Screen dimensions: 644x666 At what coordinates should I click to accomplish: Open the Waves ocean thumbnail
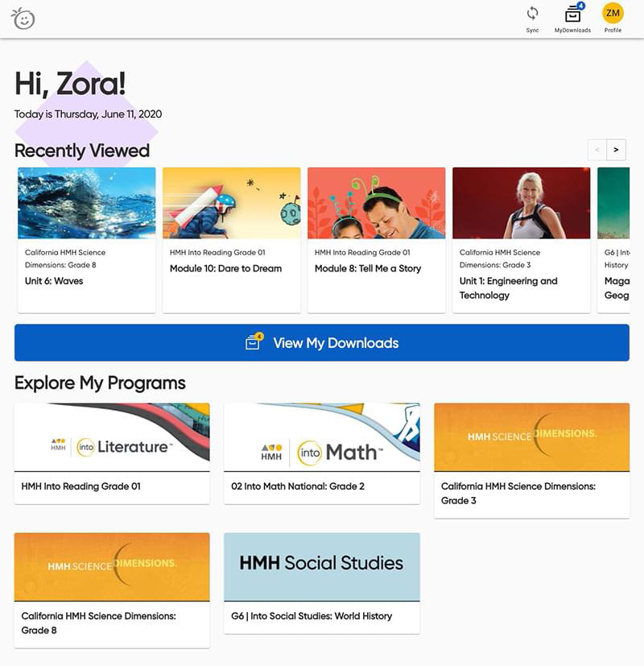tap(87, 203)
